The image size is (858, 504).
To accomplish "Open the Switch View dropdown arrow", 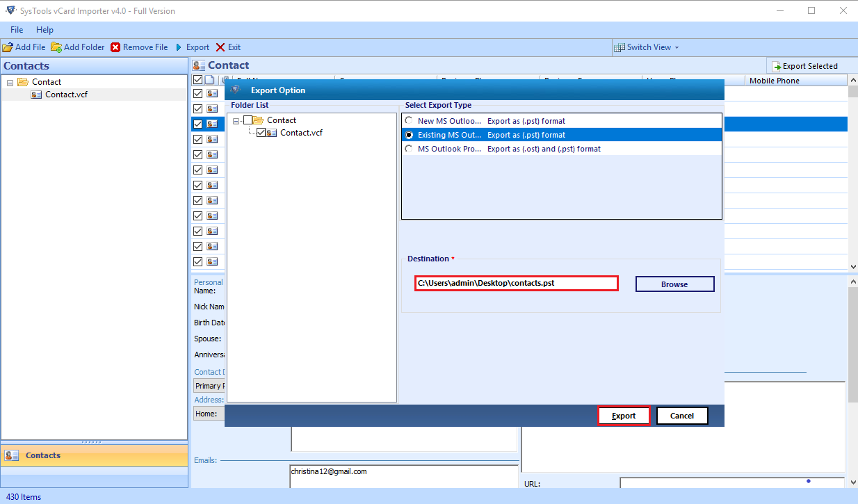I will click(x=677, y=47).
